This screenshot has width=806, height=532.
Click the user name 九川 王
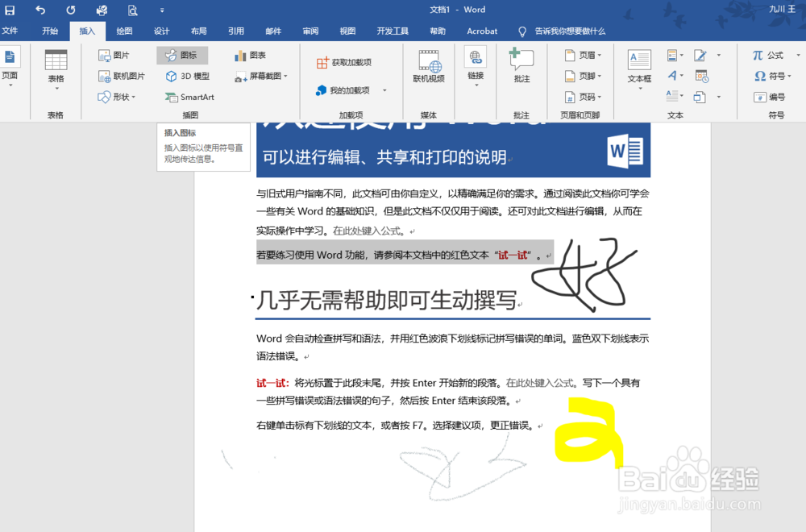pyautogui.click(x=782, y=9)
